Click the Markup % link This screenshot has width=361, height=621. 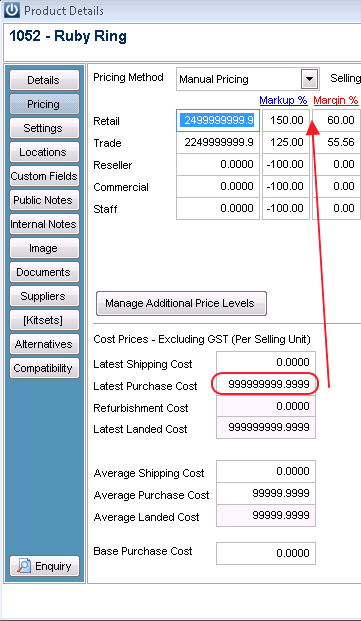[283, 101]
